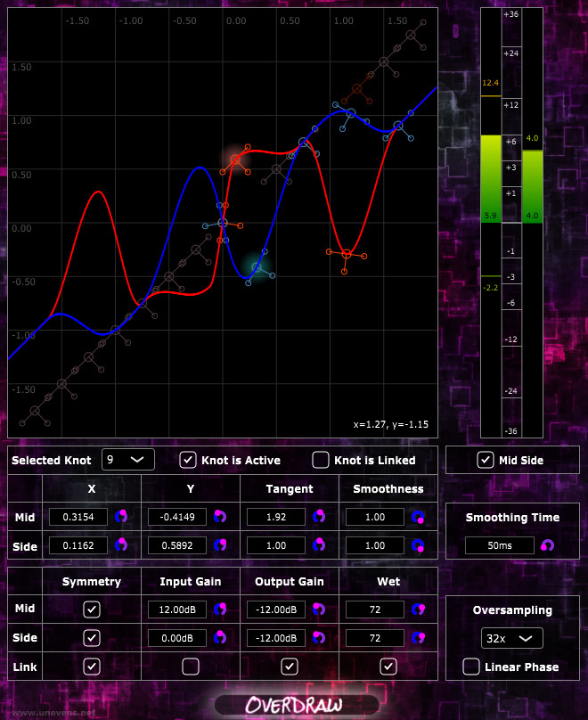
Task: Click the Mid Output Gain -12.00dB field
Action: [276, 610]
